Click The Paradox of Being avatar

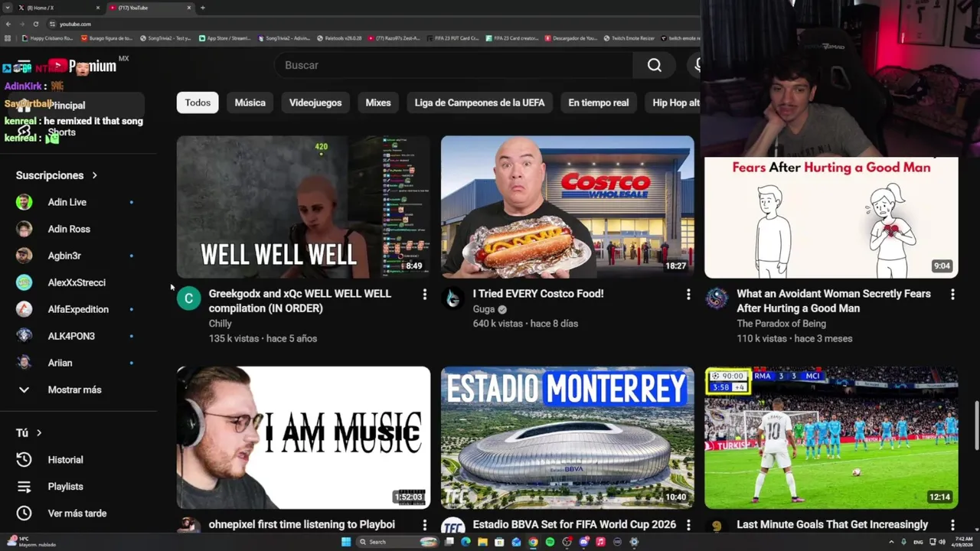coord(717,298)
